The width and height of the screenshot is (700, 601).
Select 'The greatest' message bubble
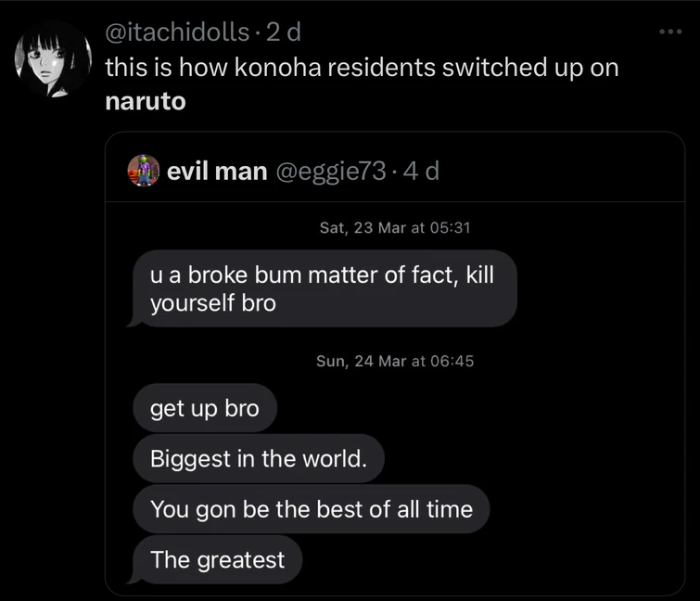coord(217,559)
